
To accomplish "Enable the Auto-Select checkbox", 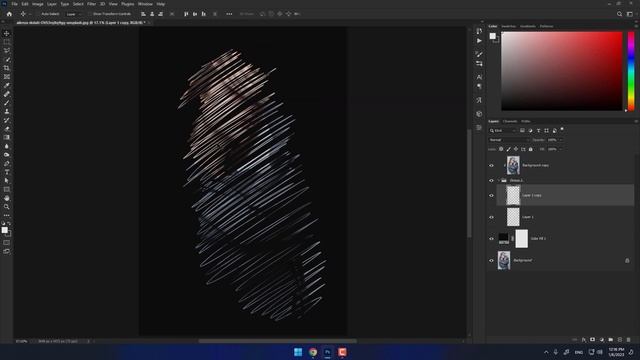I will 38,14.
